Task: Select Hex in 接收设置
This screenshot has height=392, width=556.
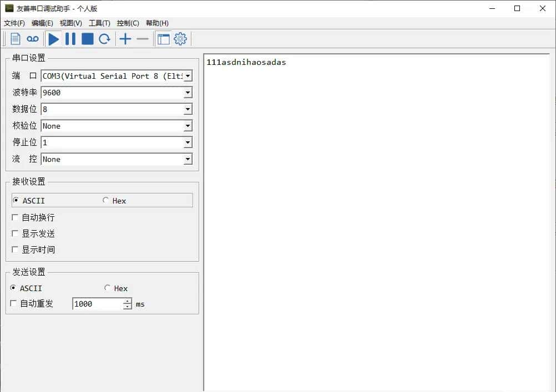Action: click(x=114, y=201)
